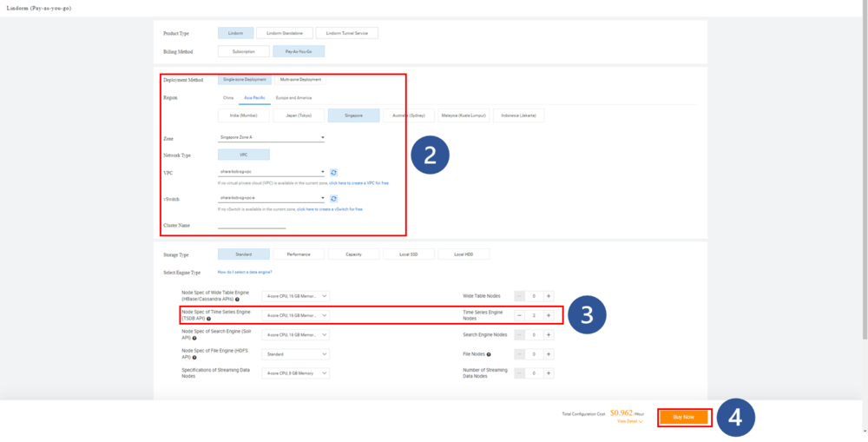868x442 pixels.
Task: Decrease File Nodes with minus
Action: (520, 354)
